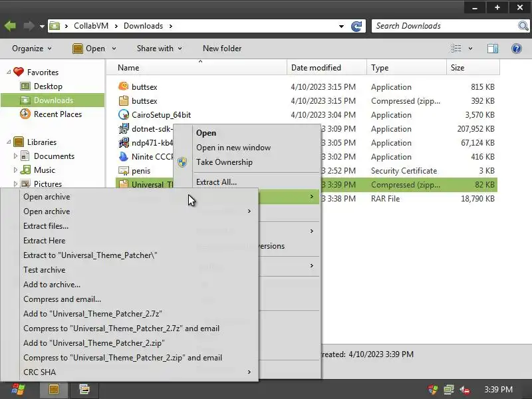532x399 pixels.
Task: Select the buttsex compressed zip file icon
Action: click(x=124, y=100)
